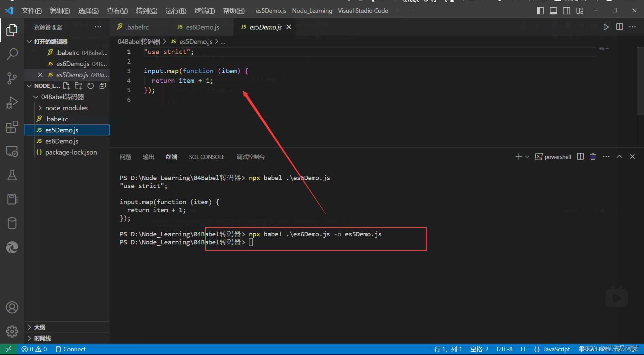Open the Extensions view
The image size is (644, 355).
(12, 127)
